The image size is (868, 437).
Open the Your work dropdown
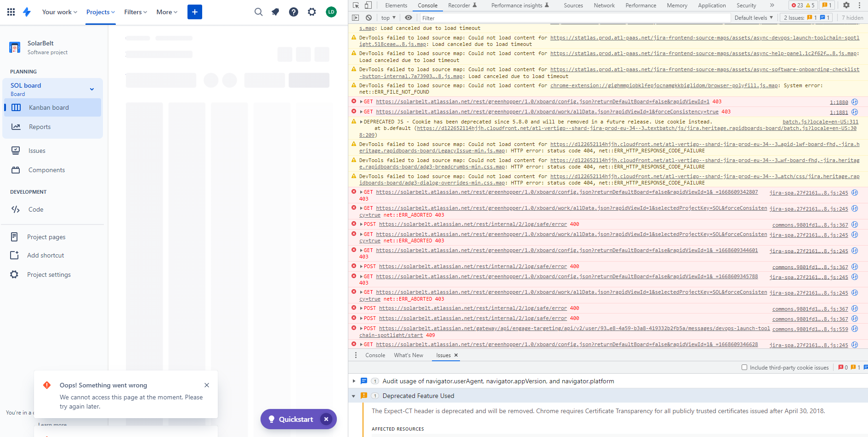point(60,12)
